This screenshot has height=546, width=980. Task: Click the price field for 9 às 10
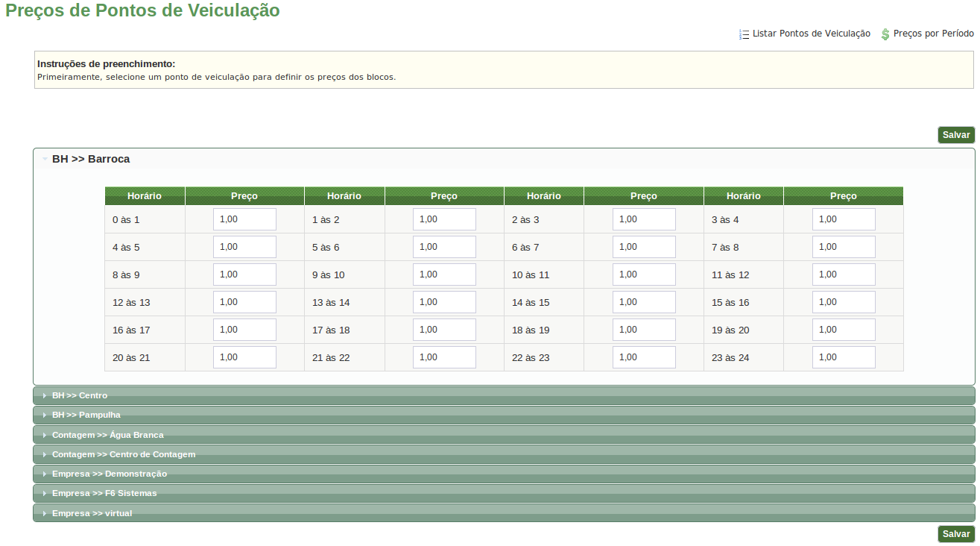click(444, 274)
